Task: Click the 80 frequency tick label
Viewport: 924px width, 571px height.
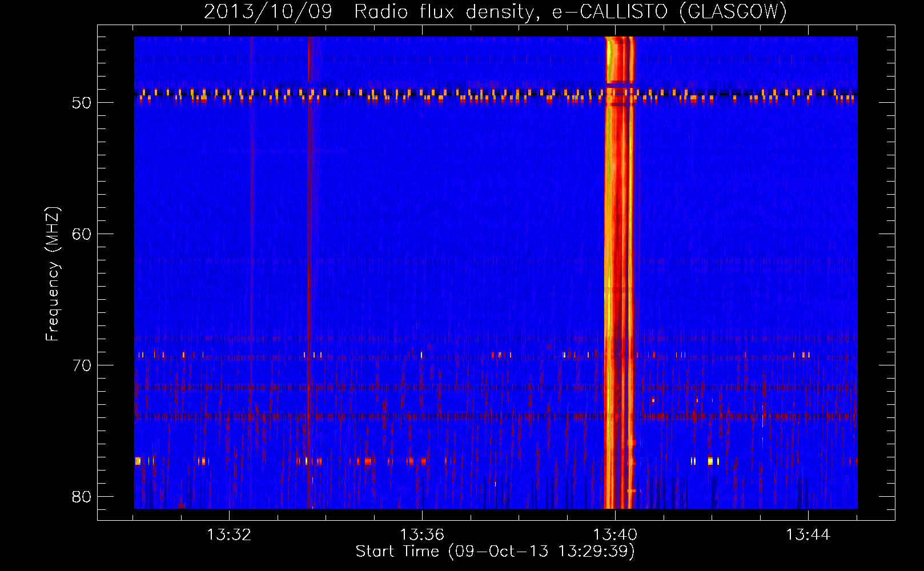Action: (x=82, y=497)
